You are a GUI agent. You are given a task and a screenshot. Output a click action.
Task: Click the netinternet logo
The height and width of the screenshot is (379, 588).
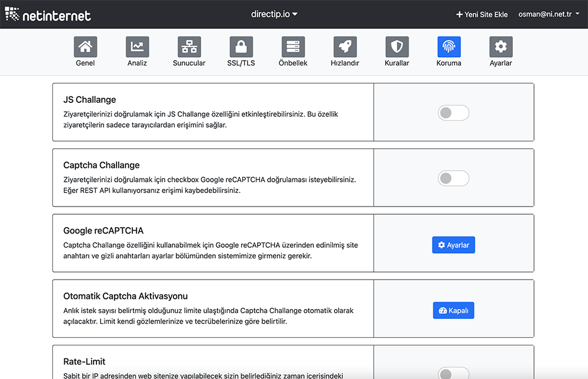tap(48, 14)
